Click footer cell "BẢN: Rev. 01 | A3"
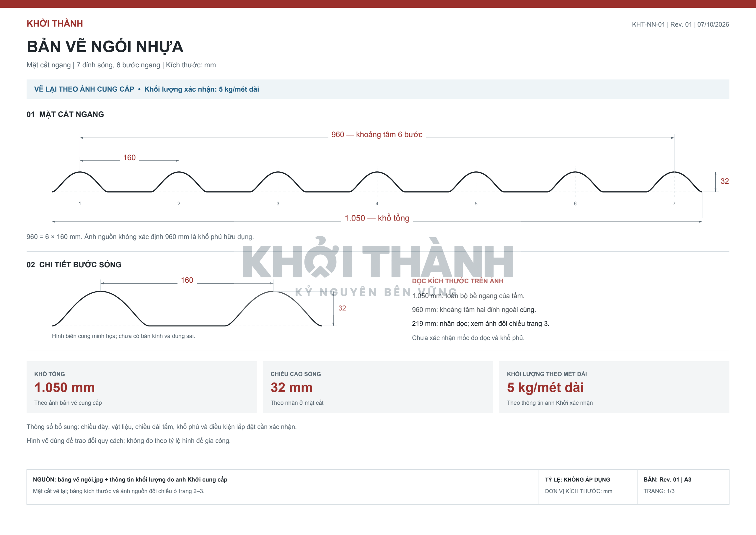756x535 pixels. (x=667, y=479)
